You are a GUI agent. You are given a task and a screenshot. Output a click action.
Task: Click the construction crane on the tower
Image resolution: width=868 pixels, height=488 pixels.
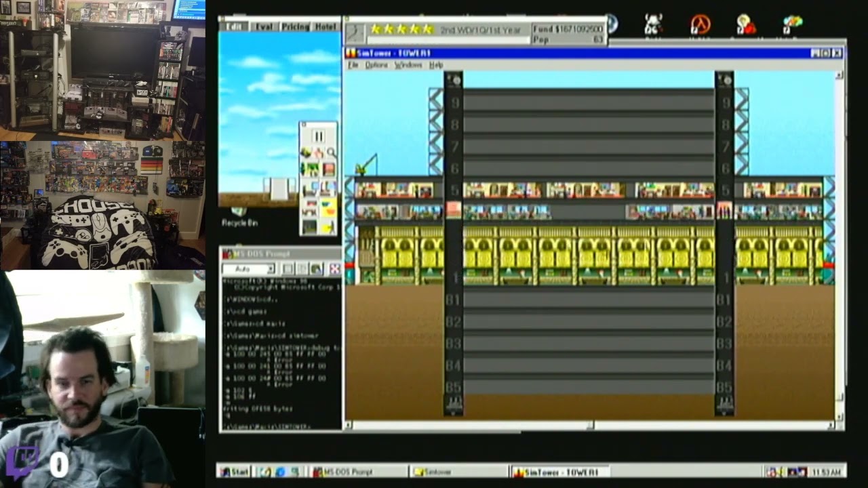click(367, 165)
